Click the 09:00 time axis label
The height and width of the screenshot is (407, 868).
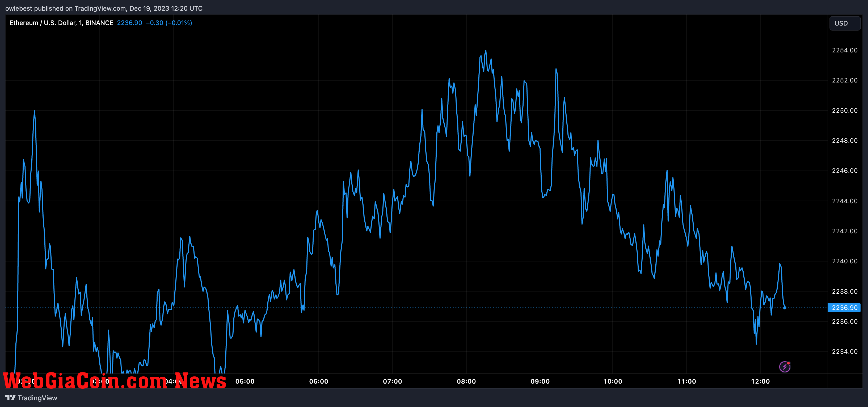540,381
